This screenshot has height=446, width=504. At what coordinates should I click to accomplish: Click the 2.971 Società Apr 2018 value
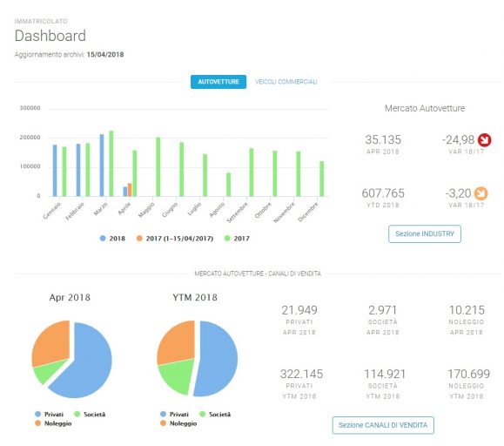pyautogui.click(x=382, y=310)
